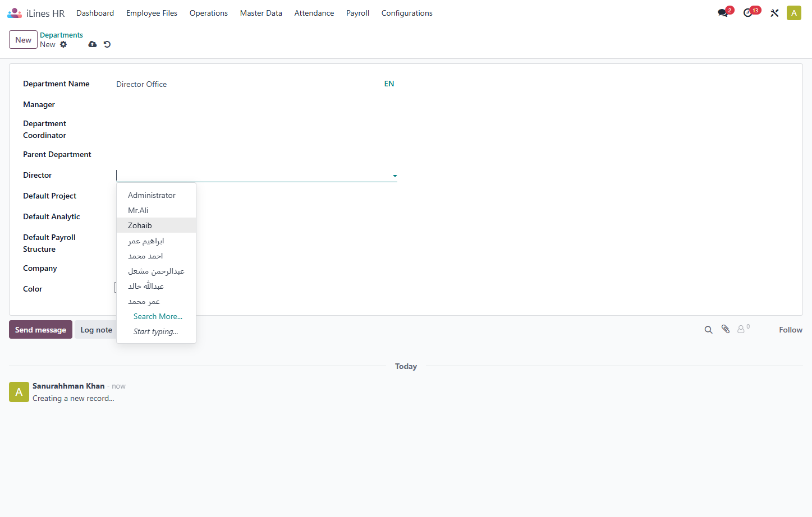The height and width of the screenshot is (517, 812).
Task: Search messages with magnifier icon
Action: (x=709, y=330)
